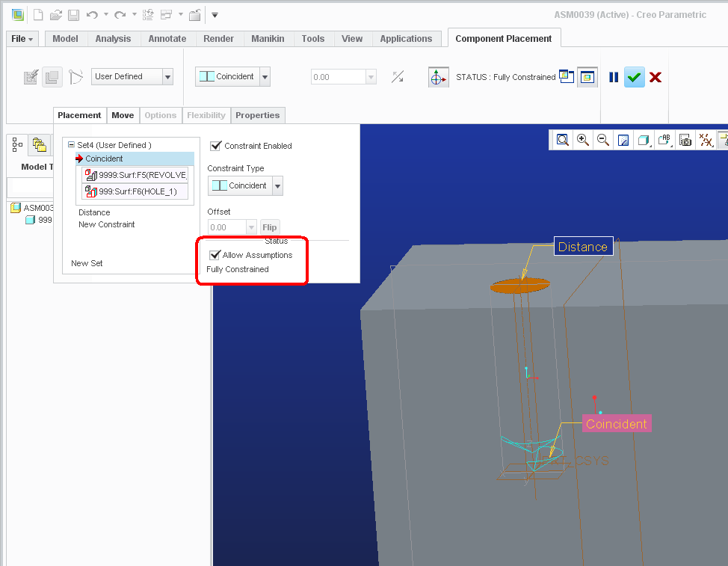Viewport: 728px width, 566px height.
Task: Switch to the Render tab
Action: [x=218, y=39]
